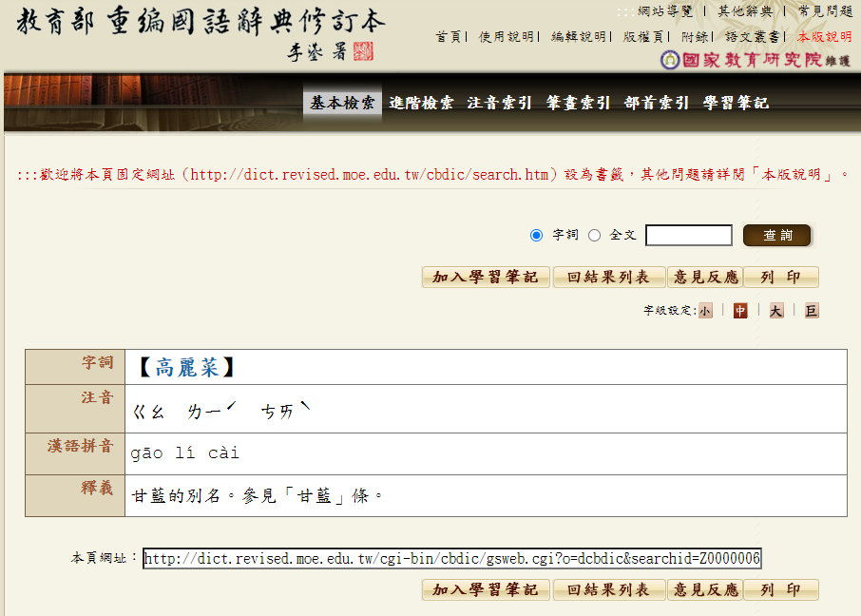The width and height of the screenshot is (861, 616).
Task: Open the 注音索引 tab
Action: tap(499, 103)
